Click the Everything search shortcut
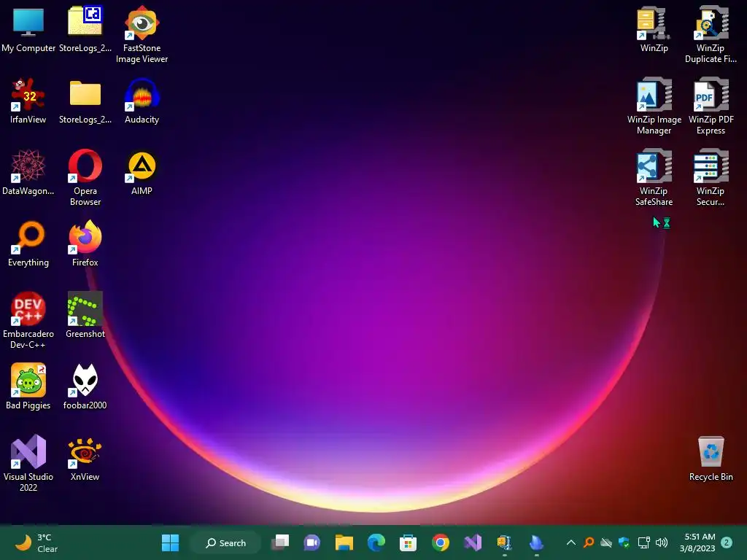The width and height of the screenshot is (747, 560). (28, 244)
